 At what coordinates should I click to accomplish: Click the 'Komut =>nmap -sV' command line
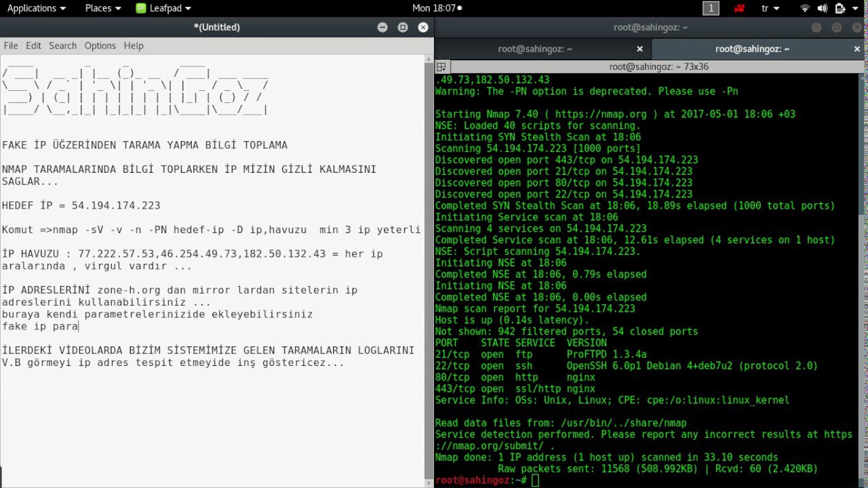pos(212,230)
